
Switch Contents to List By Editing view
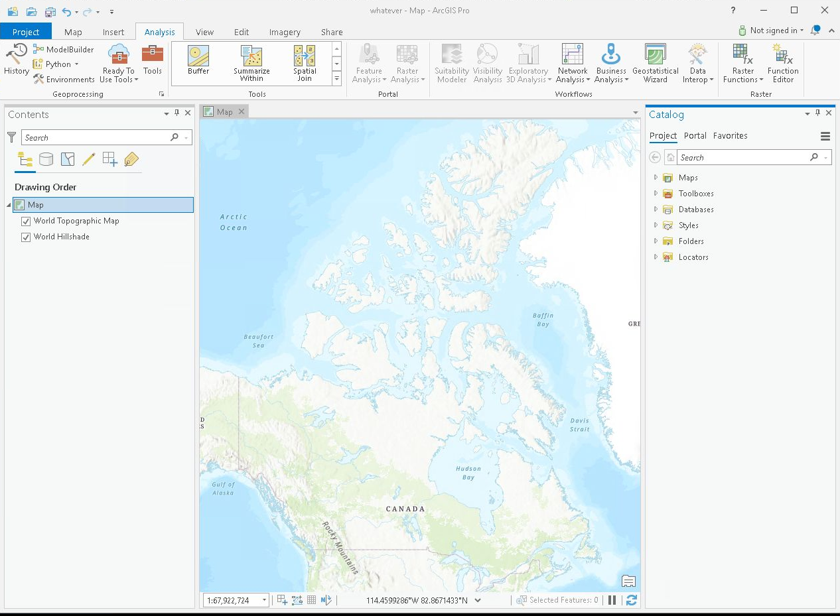pos(89,158)
